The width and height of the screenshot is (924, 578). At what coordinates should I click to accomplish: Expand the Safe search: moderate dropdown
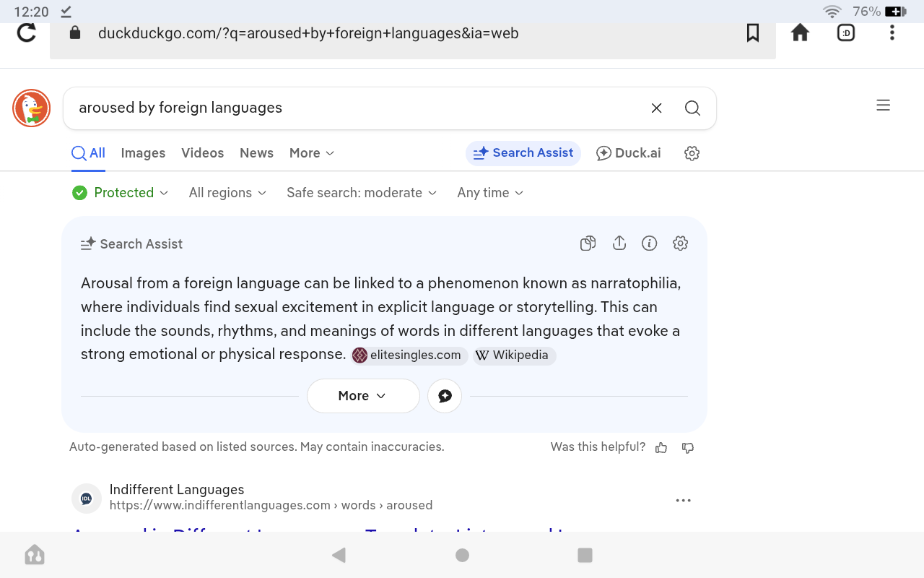coord(362,193)
